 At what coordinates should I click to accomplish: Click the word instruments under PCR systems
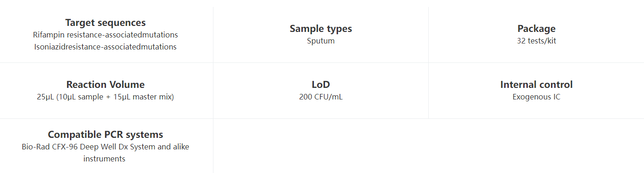pyautogui.click(x=104, y=159)
